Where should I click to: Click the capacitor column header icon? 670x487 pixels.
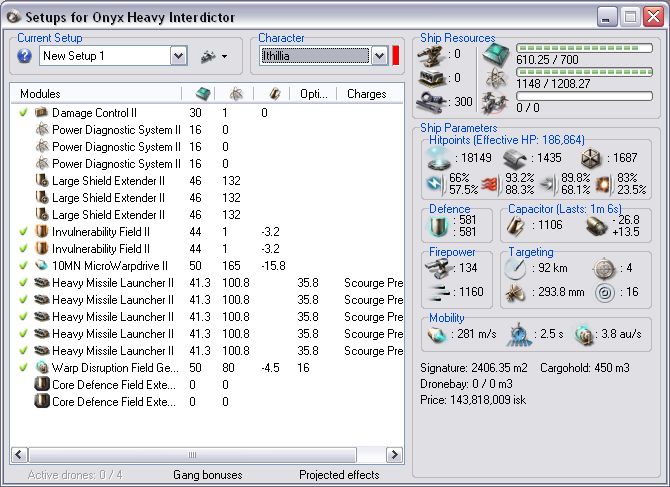274,93
